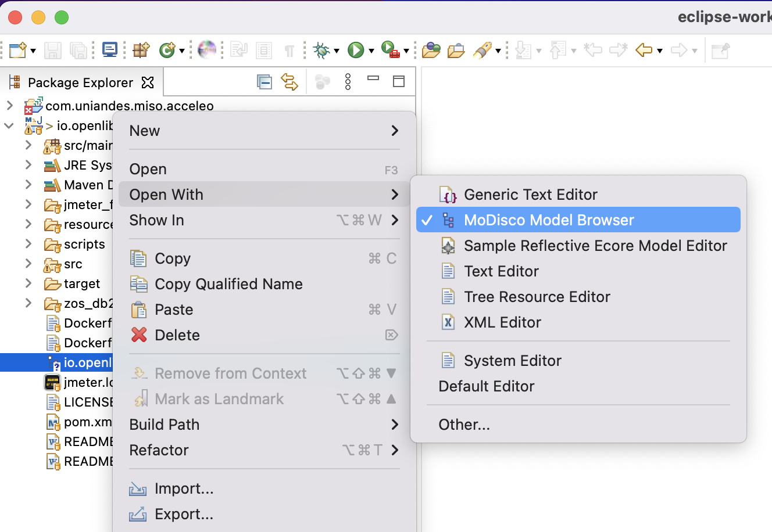Select System Editor in Open With
Image resolution: width=772 pixels, height=532 pixels.
(x=578, y=361)
